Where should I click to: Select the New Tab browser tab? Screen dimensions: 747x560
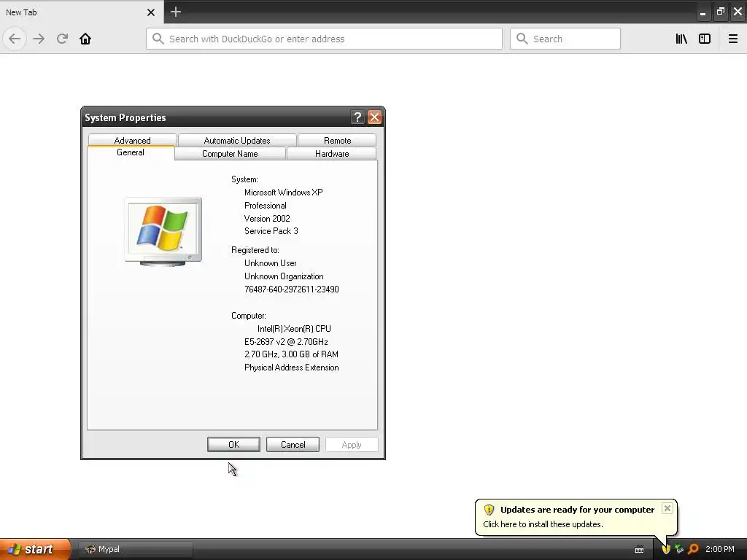82,12
